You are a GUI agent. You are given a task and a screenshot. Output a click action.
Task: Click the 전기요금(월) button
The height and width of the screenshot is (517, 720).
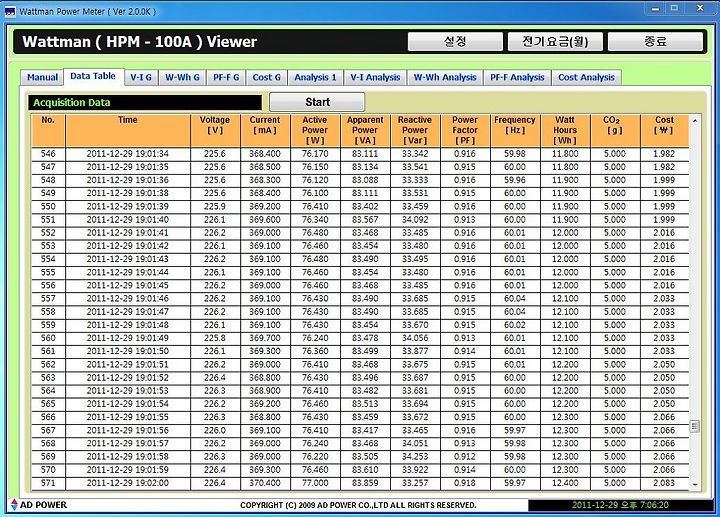[555, 42]
